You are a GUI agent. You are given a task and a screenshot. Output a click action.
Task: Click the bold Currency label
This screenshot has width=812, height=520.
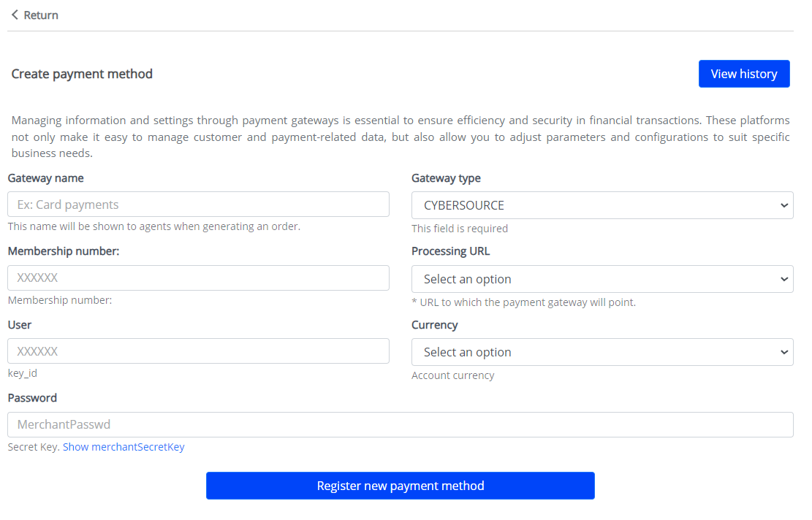tap(434, 325)
